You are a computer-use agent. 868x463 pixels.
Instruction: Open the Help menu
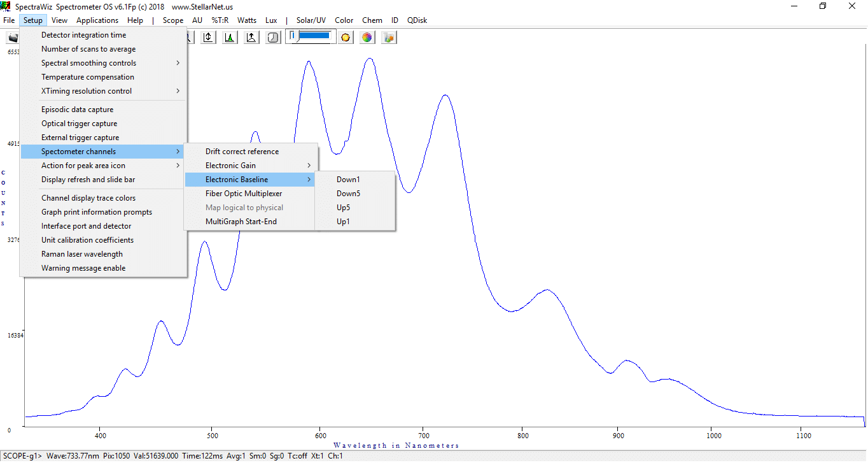point(135,20)
